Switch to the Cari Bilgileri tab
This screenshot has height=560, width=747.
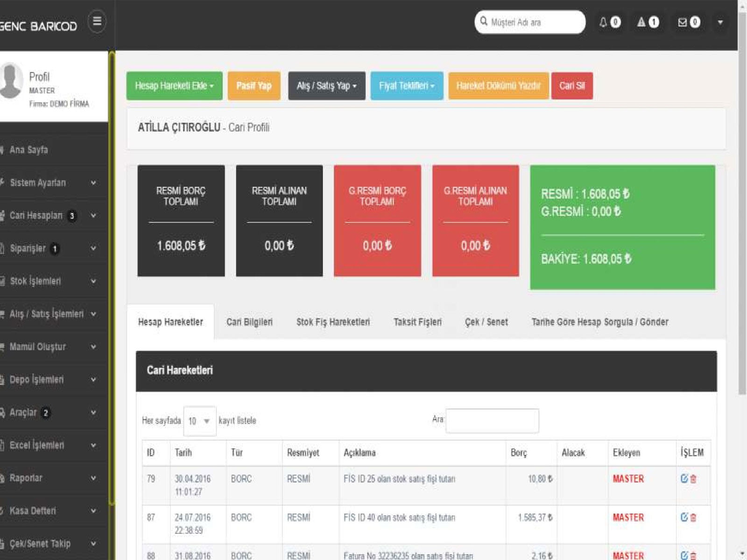pyautogui.click(x=249, y=322)
